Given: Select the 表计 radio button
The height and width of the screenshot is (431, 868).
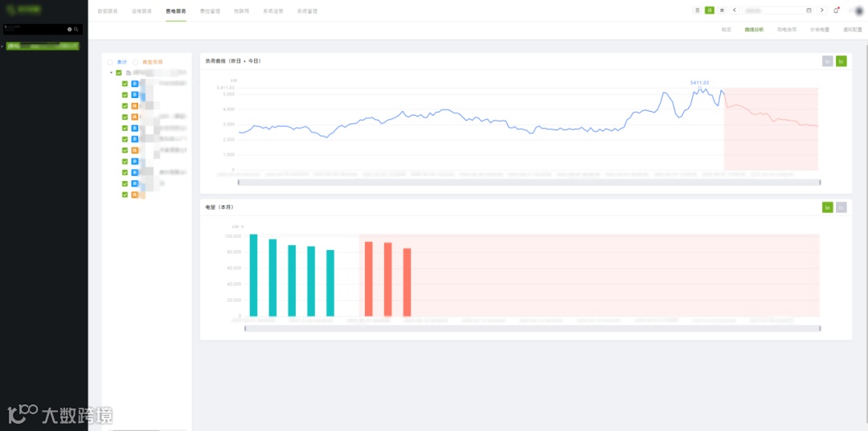Looking at the screenshot, I should pyautogui.click(x=110, y=62).
